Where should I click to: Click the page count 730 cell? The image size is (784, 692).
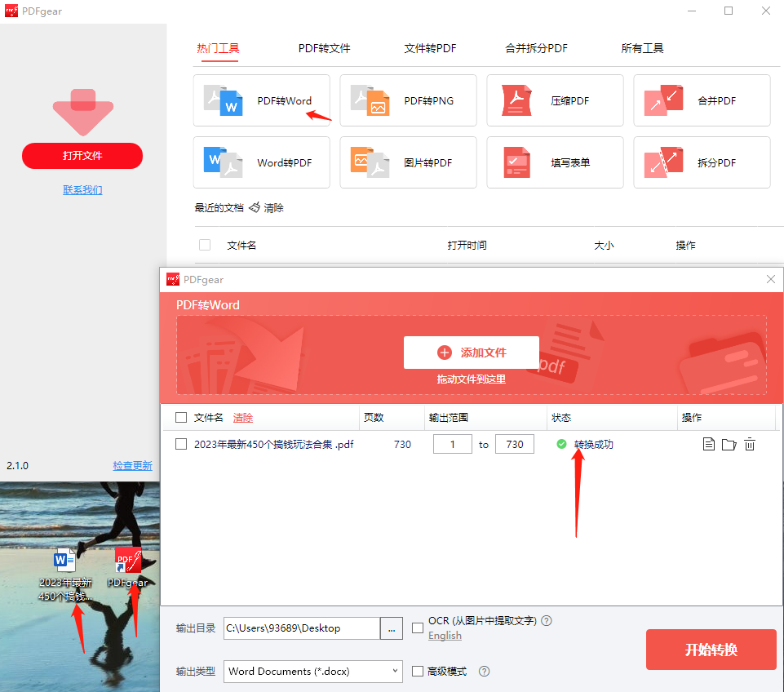tap(402, 445)
